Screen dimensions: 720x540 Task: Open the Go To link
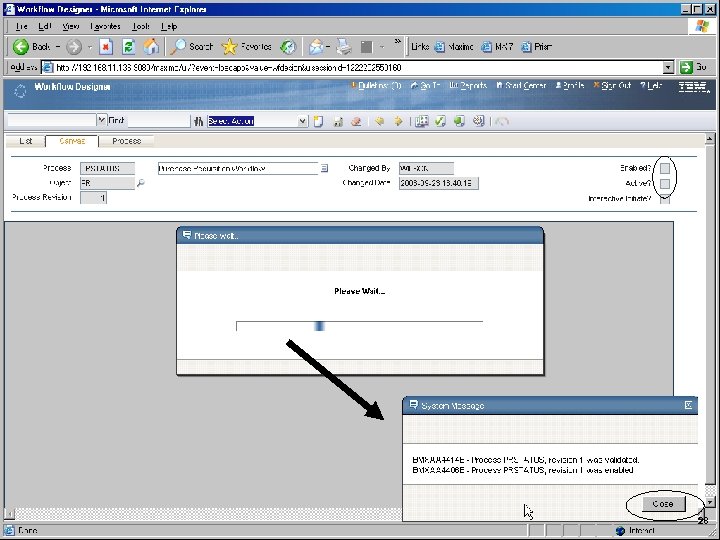coord(426,86)
